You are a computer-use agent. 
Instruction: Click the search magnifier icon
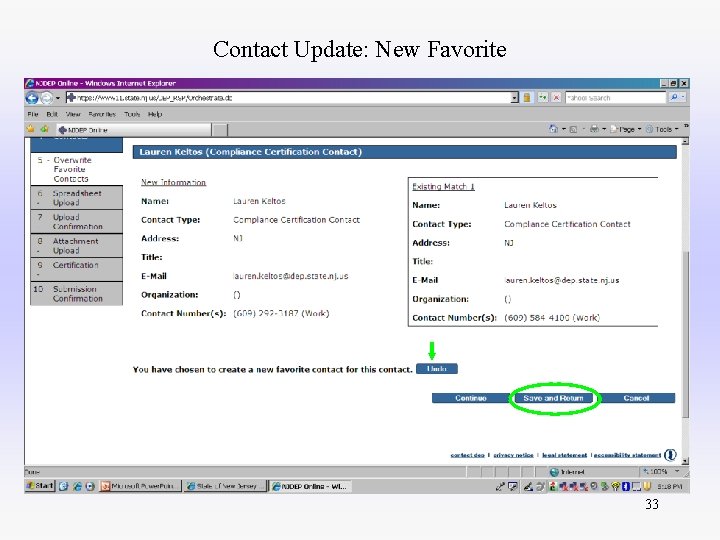click(x=674, y=97)
